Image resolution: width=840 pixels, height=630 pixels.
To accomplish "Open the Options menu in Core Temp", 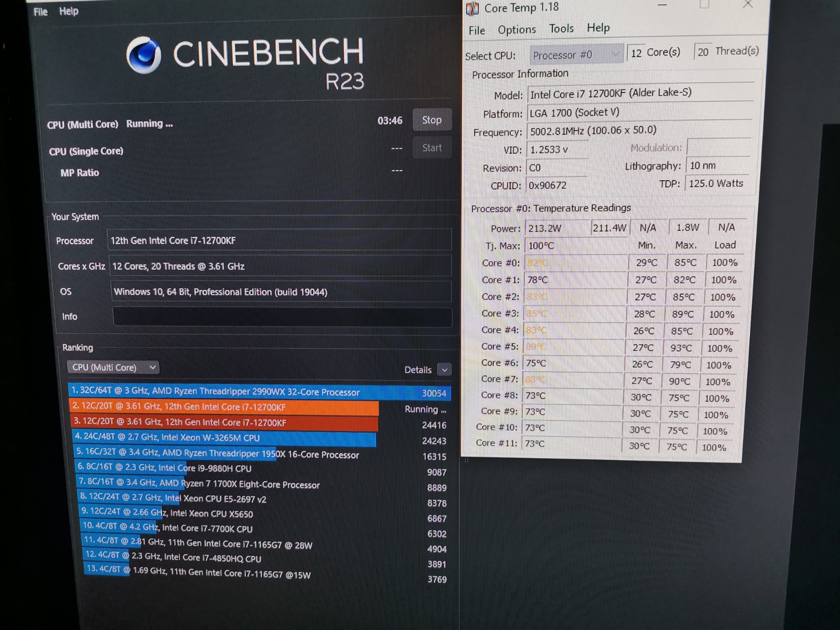I will (x=517, y=29).
